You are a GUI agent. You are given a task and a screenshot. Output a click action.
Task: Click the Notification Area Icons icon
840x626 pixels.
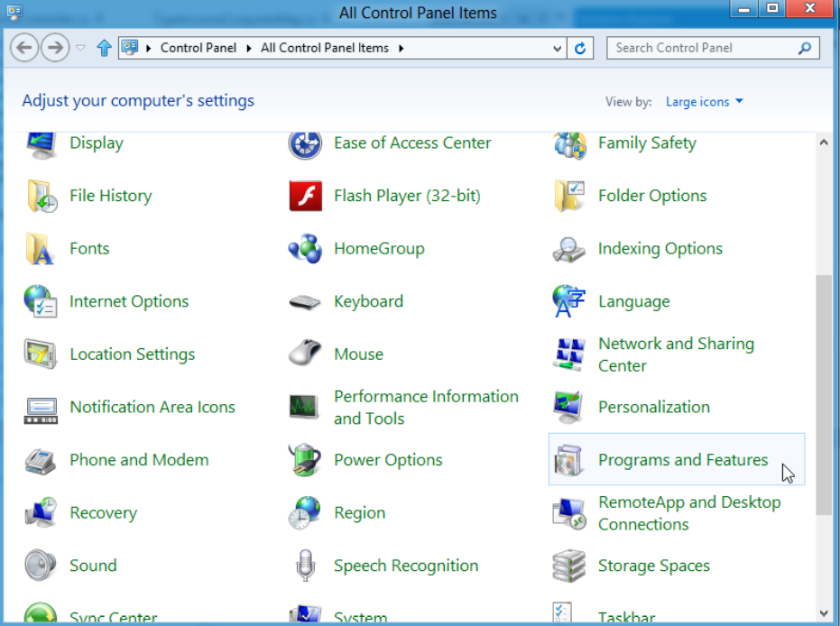click(x=41, y=411)
